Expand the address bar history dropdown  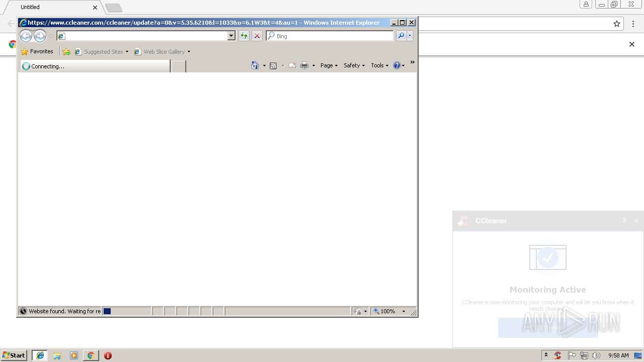231,36
